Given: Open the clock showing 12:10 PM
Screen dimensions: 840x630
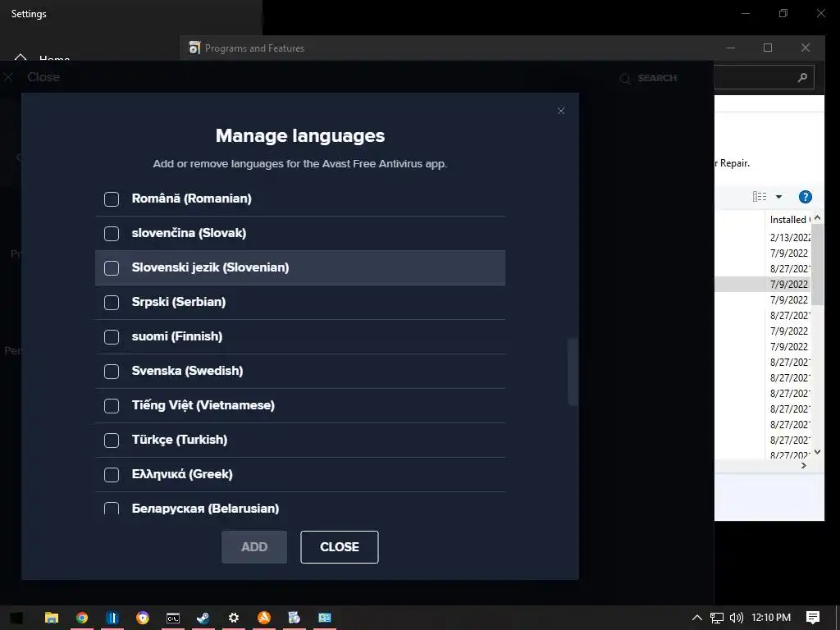Looking at the screenshot, I should (771, 618).
